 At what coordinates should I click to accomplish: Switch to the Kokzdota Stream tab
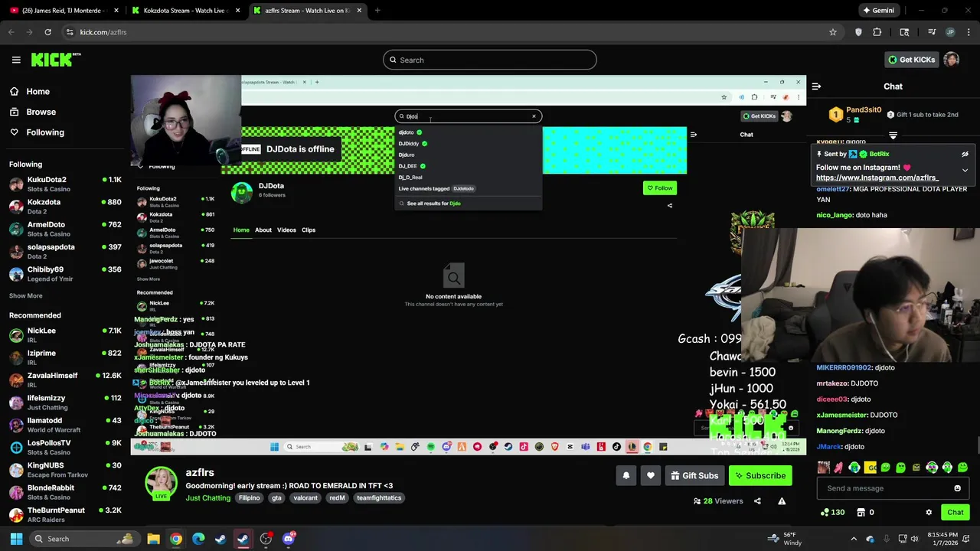coord(186,11)
